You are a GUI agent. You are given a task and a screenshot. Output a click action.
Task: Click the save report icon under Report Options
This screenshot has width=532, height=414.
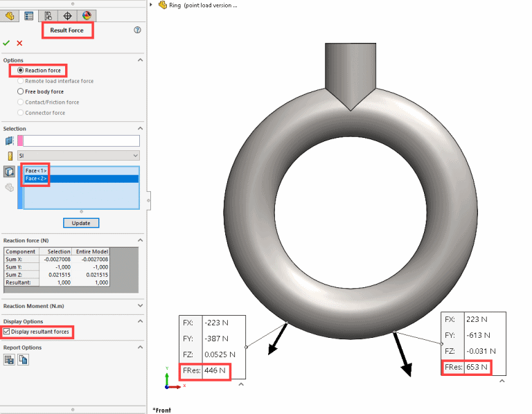[x=10, y=360]
